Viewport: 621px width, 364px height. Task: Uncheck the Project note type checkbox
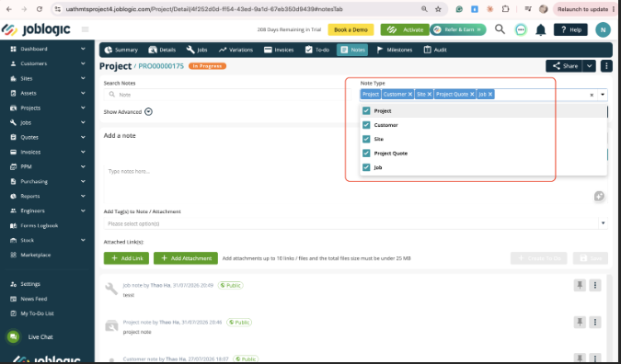[x=366, y=111]
